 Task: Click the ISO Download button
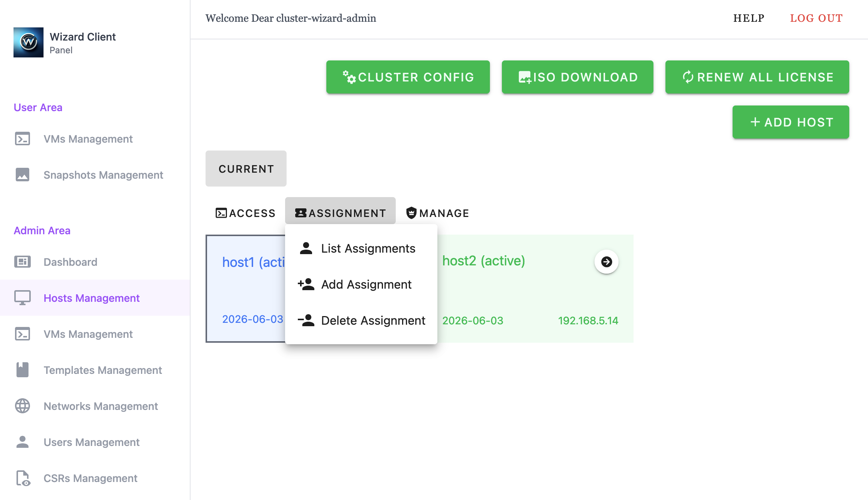(x=577, y=77)
